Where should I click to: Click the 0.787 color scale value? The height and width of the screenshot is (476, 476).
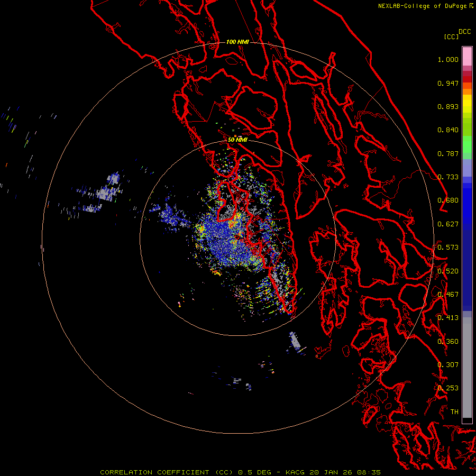448,153
